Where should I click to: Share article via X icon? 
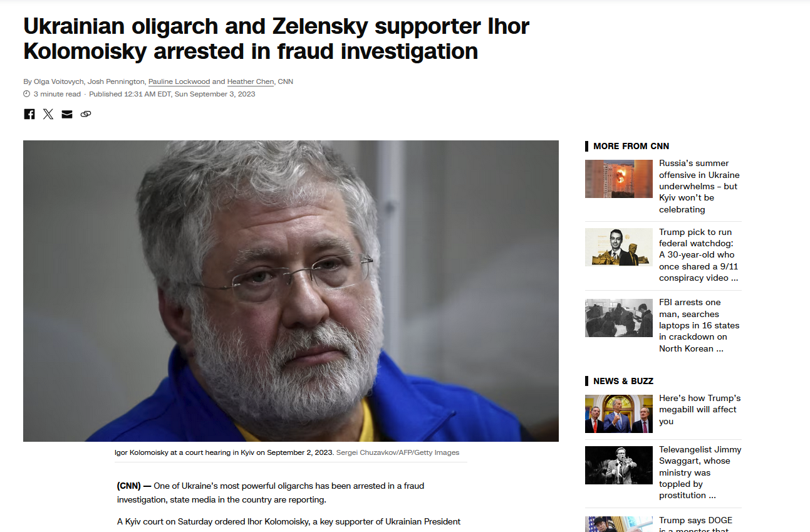(x=48, y=114)
